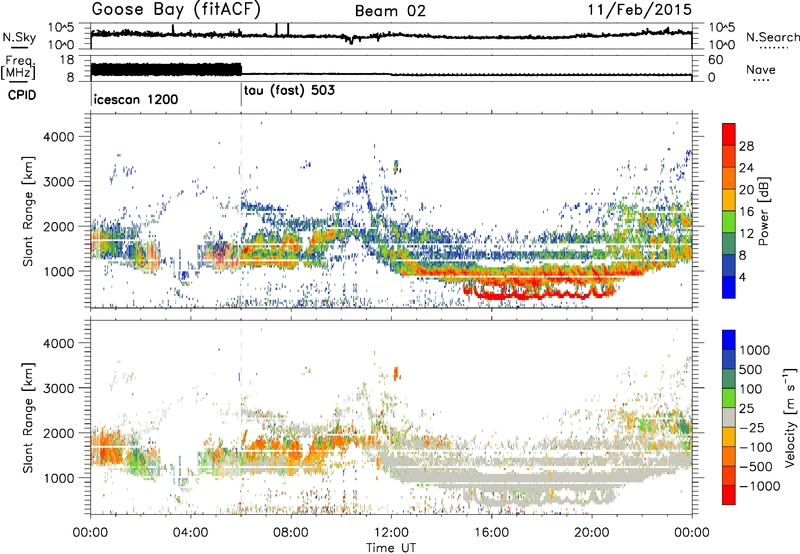This screenshot has width=800, height=554.
Task: Click the "20" Power colorbar label
Action: tap(746, 190)
